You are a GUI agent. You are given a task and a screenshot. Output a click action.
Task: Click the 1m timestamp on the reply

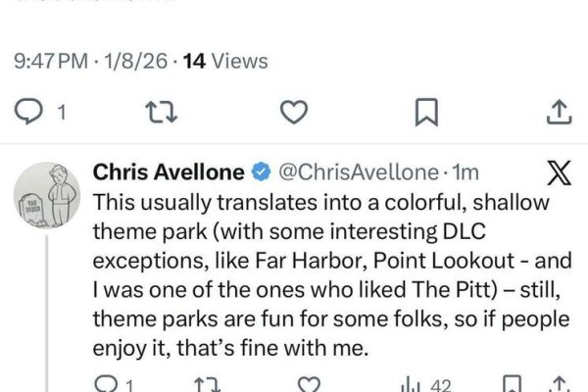464,173
